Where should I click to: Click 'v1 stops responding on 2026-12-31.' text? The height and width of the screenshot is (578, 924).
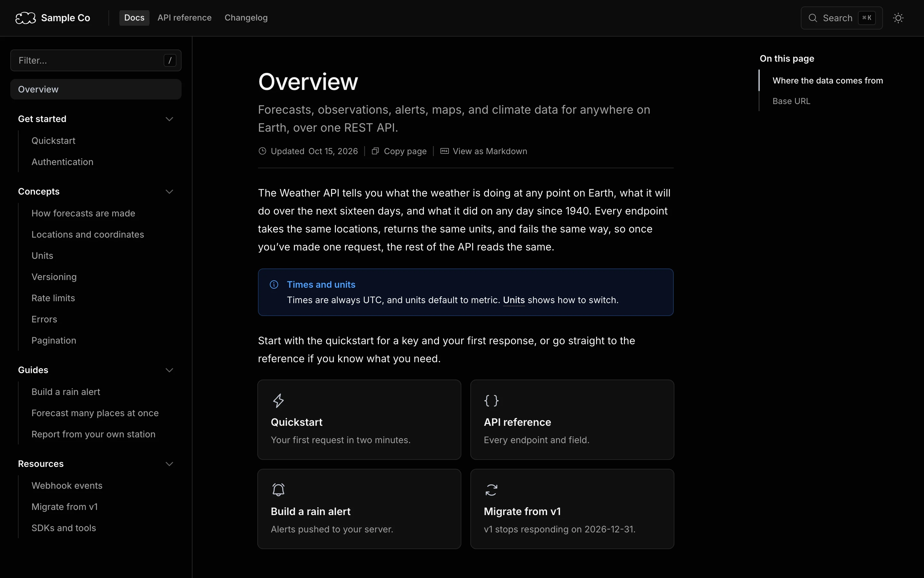click(x=559, y=530)
